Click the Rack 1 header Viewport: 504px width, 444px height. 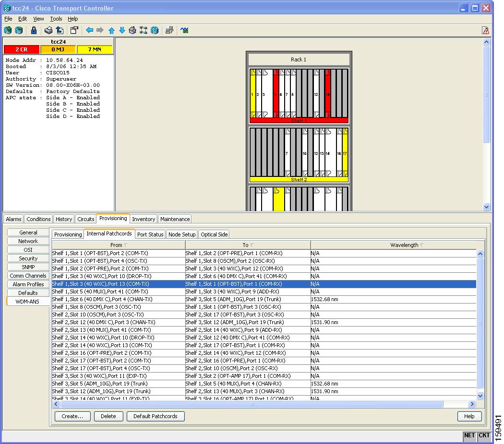point(299,59)
